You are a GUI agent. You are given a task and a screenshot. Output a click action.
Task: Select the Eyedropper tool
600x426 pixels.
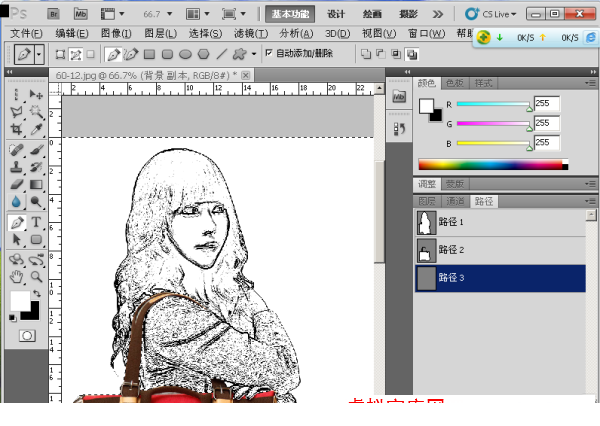click(36, 129)
